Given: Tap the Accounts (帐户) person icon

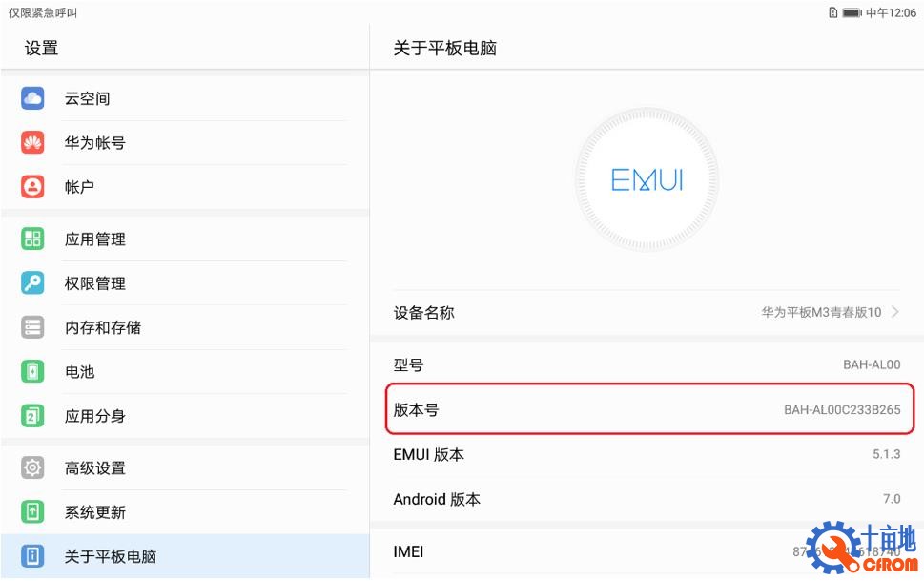Looking at the screenshot, I should [x=33, y=187].
